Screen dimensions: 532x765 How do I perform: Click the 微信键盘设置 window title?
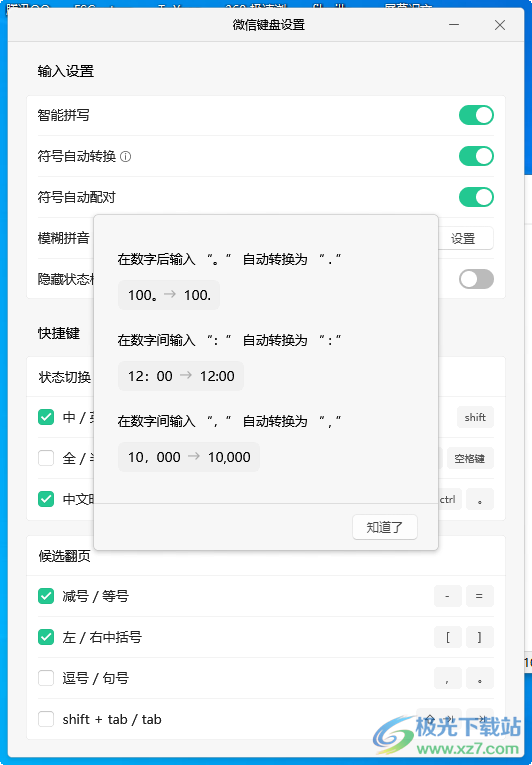(268, 25)
